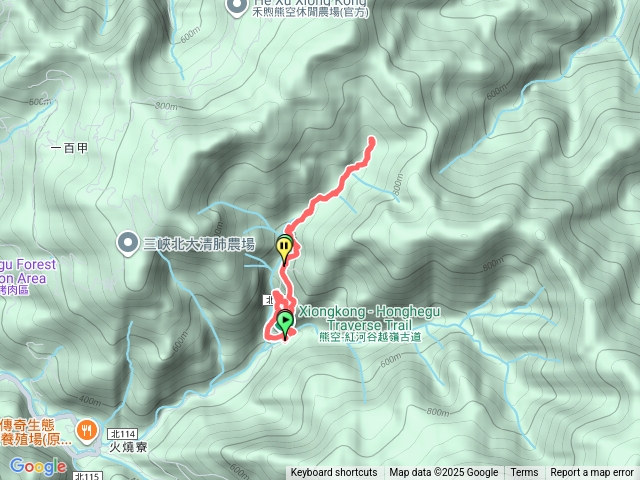Open Keyboard shortcuts
The image size is (640, 480).
point(334,473)
